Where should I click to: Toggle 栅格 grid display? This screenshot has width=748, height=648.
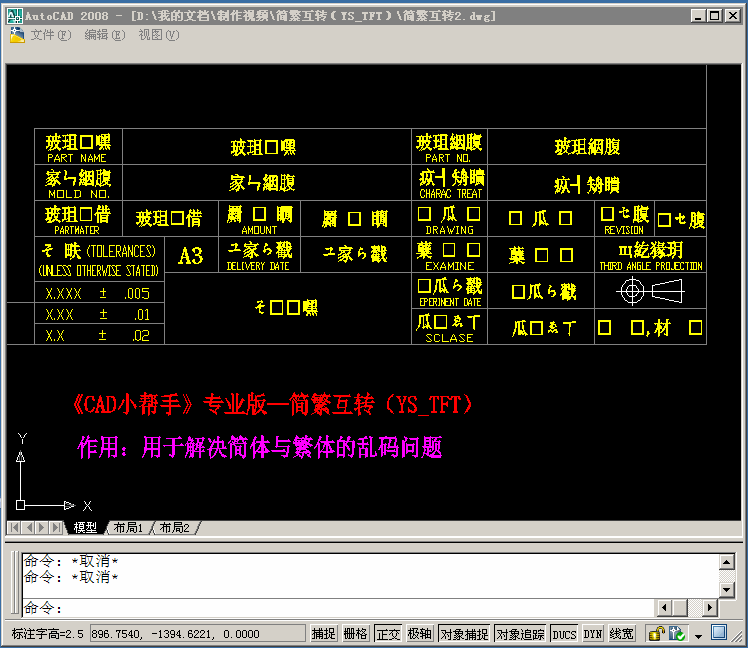[355, 634]
